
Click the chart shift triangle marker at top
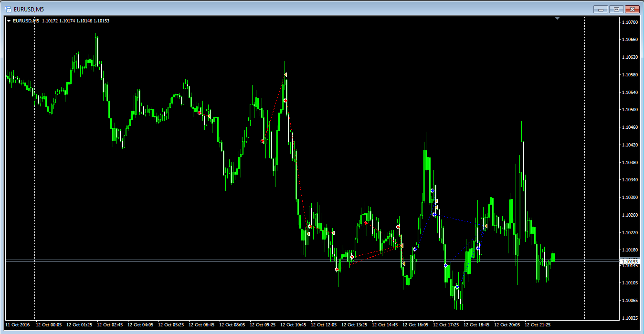(x=557, y=19)
